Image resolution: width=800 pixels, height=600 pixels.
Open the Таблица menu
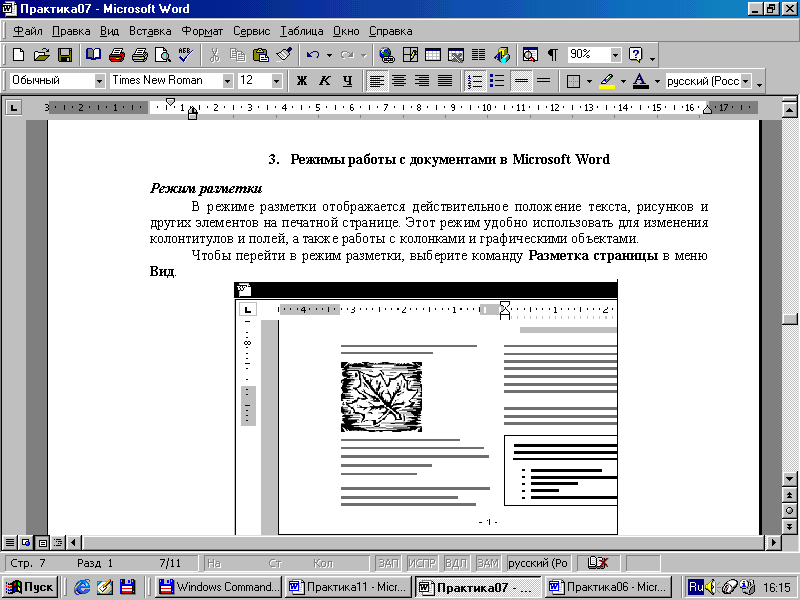point(302,31)
